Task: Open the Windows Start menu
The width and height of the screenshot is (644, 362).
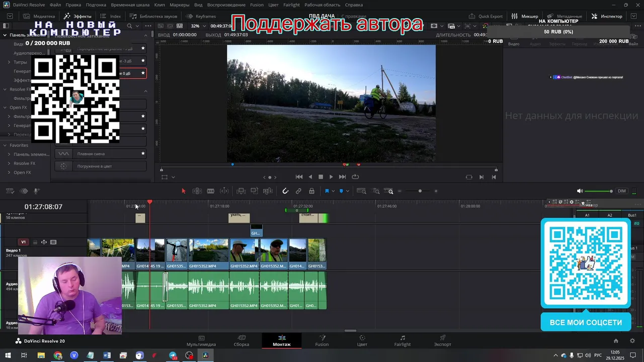Action: pyautogui.click(x=8, y=355)
